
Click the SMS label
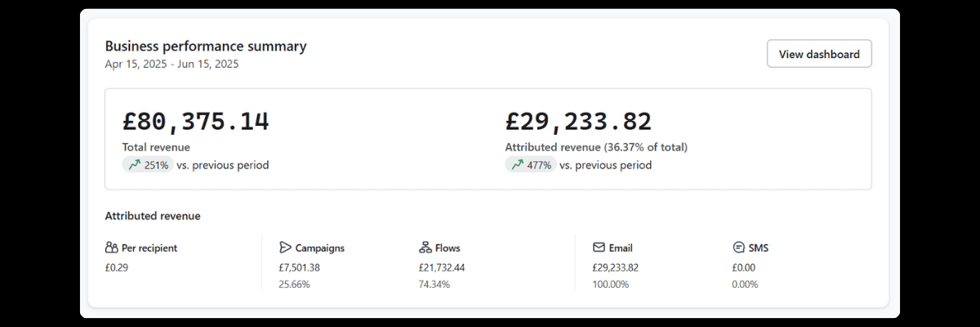[759, 248]
